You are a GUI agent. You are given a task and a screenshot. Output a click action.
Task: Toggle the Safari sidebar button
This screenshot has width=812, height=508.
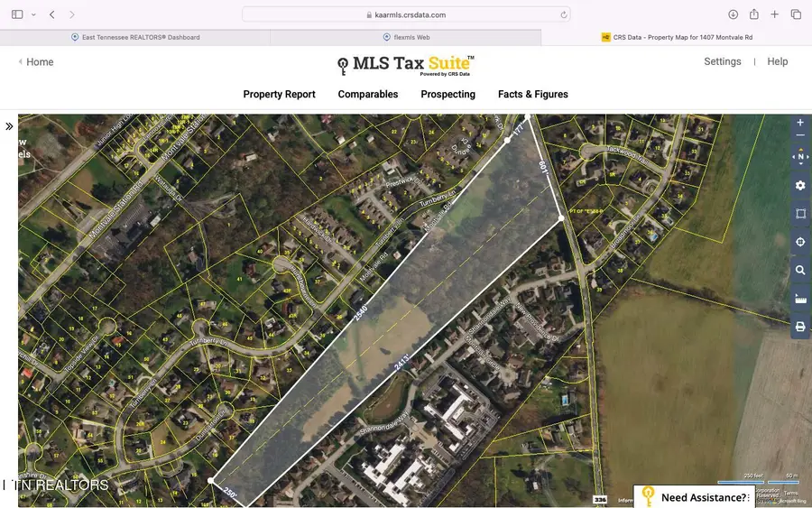coord(17,14)
